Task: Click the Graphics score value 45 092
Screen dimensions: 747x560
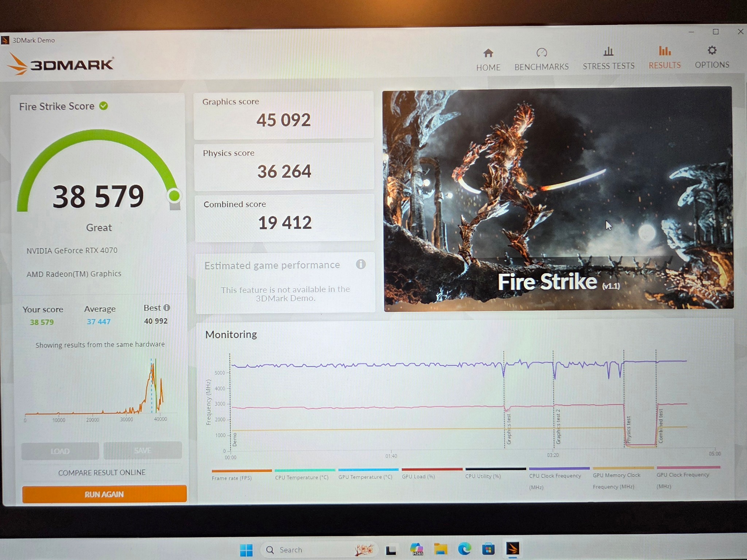Action: [283, 120]
